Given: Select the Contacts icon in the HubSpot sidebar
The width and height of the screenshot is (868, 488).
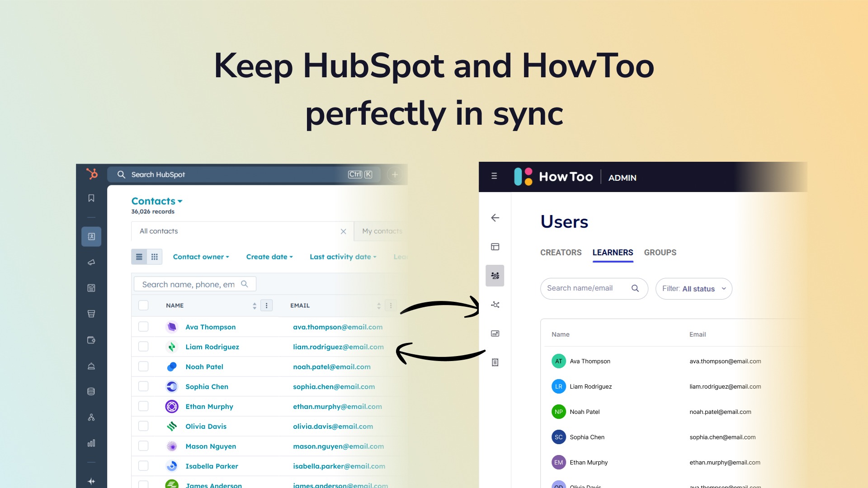Looking at the screenshot, I should point(91,236).
